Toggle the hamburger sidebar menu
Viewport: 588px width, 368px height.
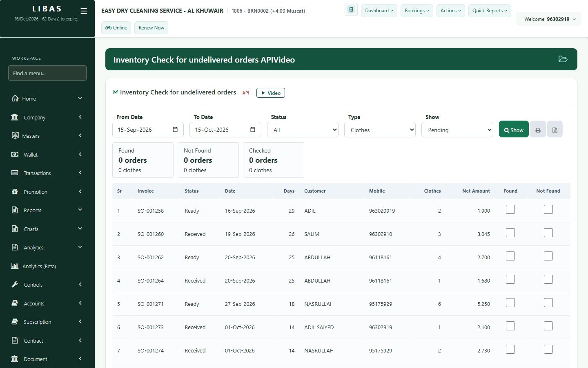tap(84, 11)
